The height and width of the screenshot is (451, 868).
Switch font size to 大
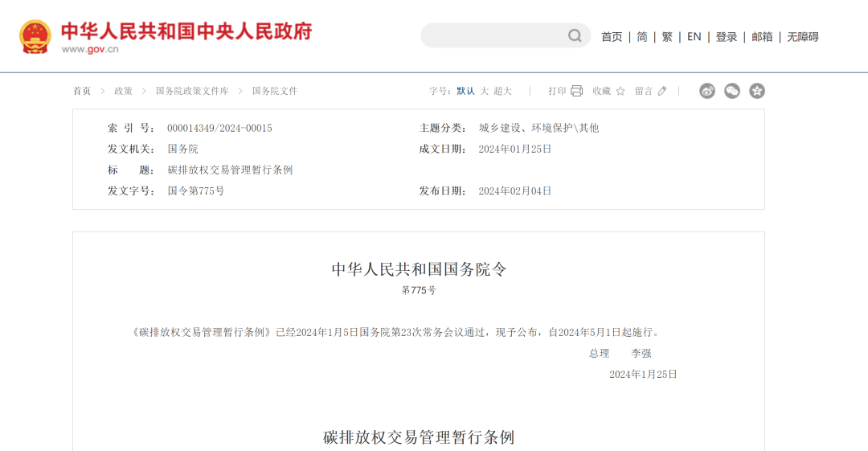coord(485,91)
